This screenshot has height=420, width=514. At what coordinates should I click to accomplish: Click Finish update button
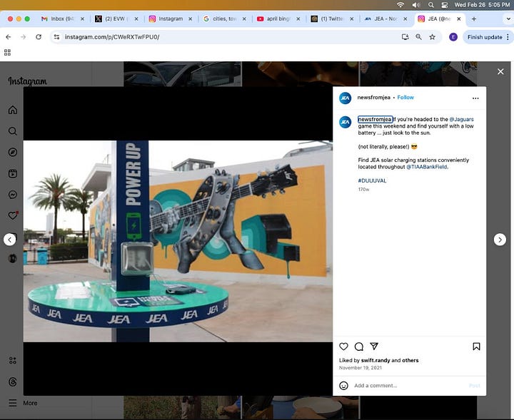pos(485,37)
